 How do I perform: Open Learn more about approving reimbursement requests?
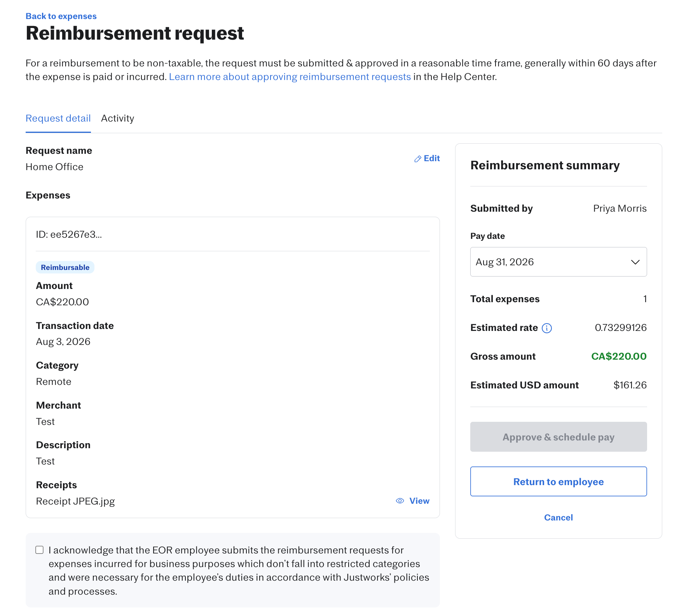point(290,77)
